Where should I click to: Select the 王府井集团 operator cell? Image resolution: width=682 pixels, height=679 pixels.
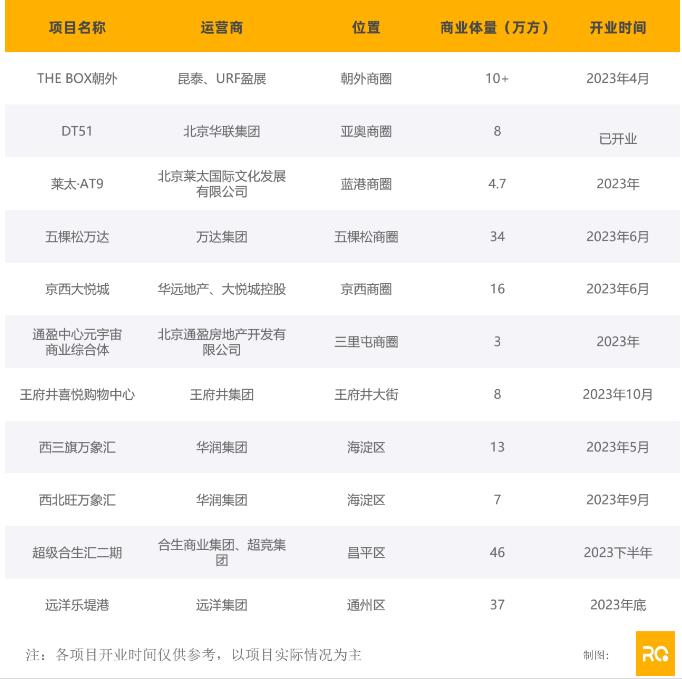(x=221, y=395)
